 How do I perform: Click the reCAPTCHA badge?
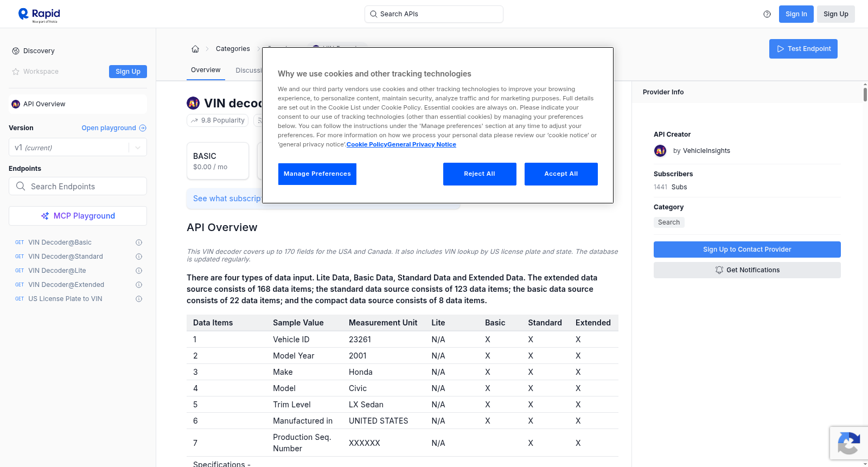tap(848, 443)
